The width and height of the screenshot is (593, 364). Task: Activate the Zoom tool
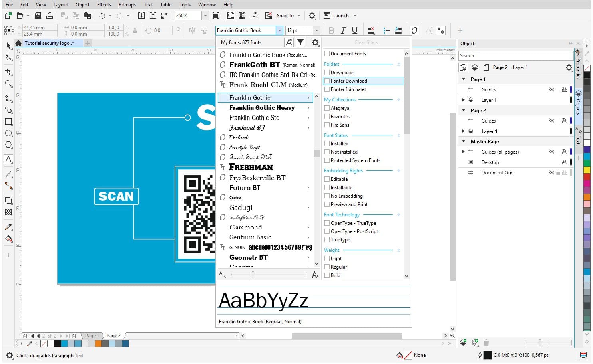tap(8, 84)
